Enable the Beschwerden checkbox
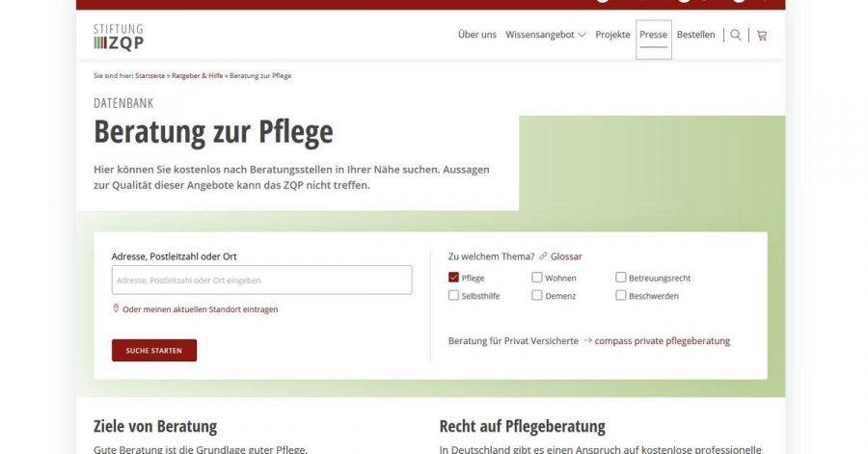The height and width of the screenshot is (454, 868). pyautogui.click(x=620, y=295)
